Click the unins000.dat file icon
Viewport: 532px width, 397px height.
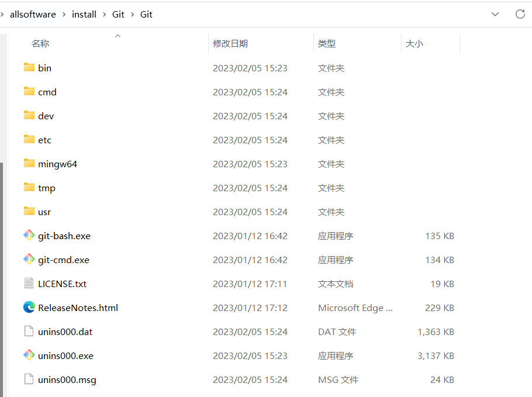pyautogui.click(x=29, y=331)
